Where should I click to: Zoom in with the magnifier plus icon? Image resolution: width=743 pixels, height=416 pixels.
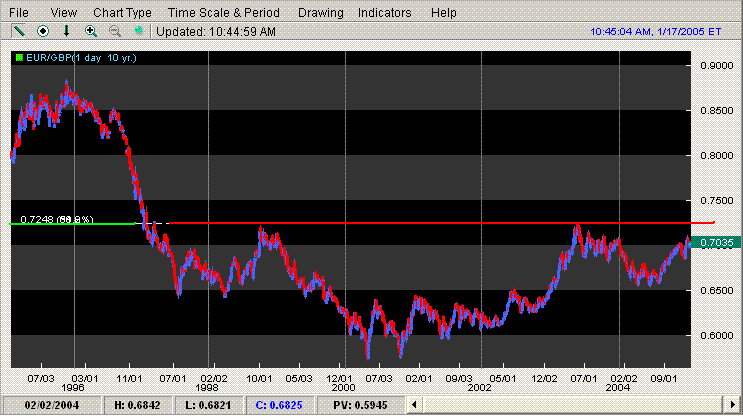91,31
